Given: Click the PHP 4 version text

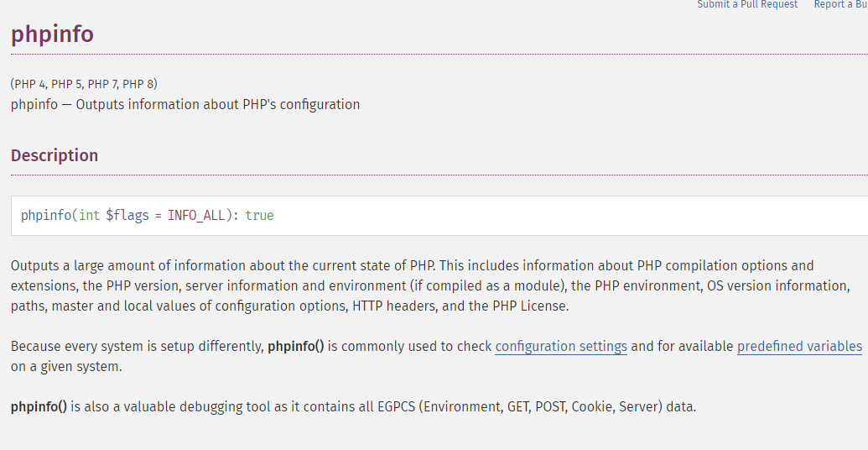Looking at the screenshot, I should point(30,84).
